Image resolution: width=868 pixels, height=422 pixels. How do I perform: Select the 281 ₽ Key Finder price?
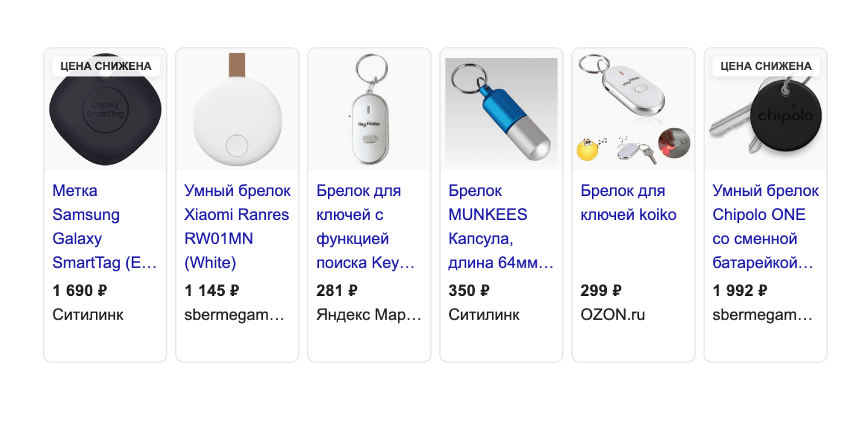[337, 291]
